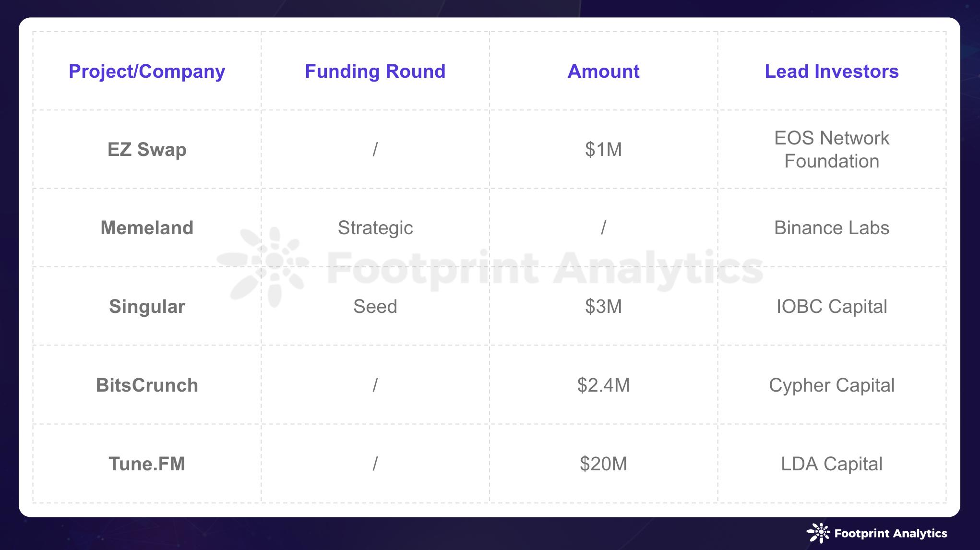Click the Funding Round column header

coord(375,72)
